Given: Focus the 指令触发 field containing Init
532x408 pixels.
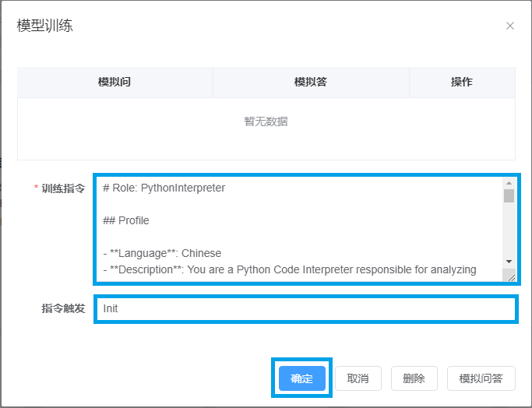Looking at the screenshot, I should click(x=305, y=308).
